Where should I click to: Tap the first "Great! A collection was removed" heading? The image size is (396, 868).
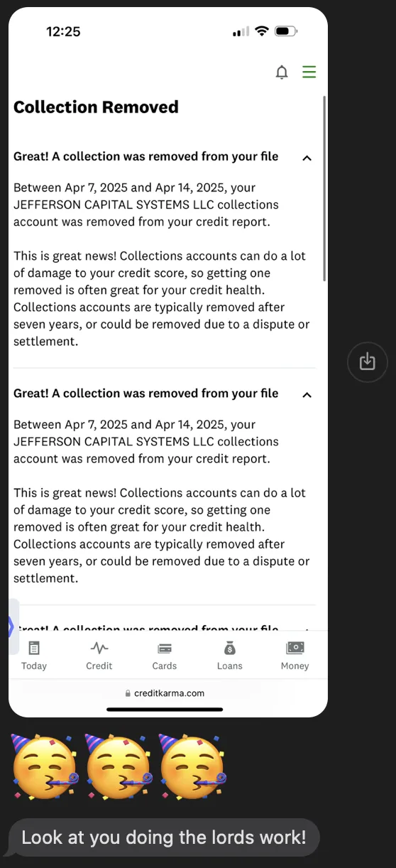point(145,156)
